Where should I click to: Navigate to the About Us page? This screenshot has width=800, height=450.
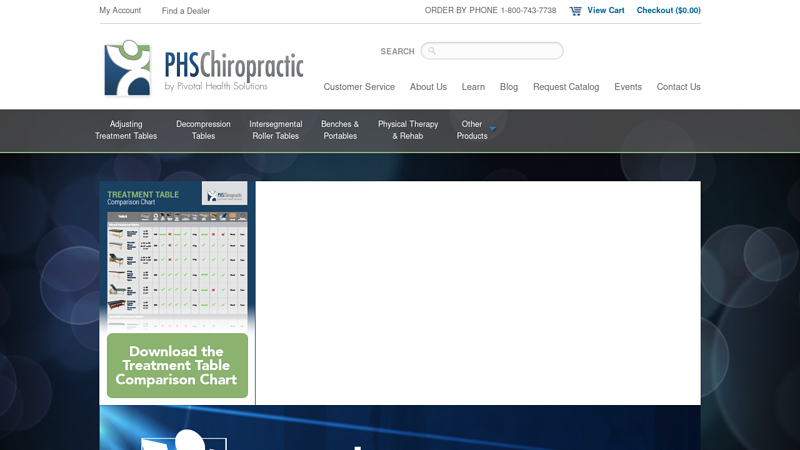pyautogui.click(x=428, y=87)
